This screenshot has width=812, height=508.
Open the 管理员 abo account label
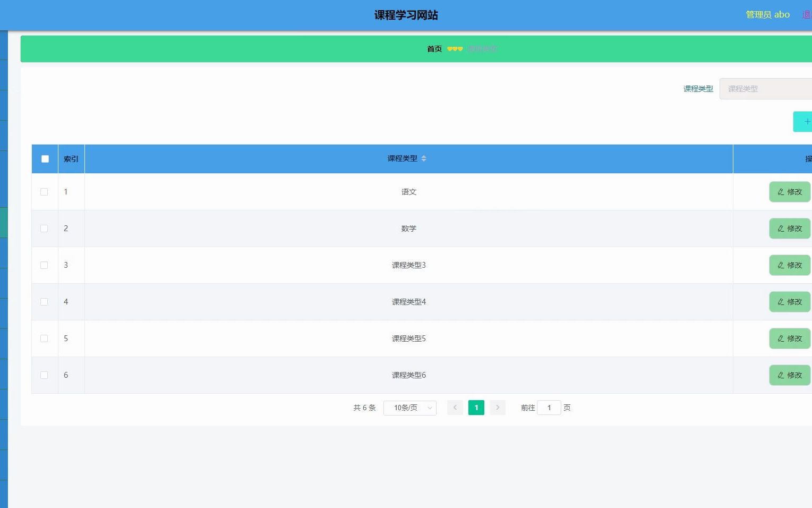click(x=767, y=14)
